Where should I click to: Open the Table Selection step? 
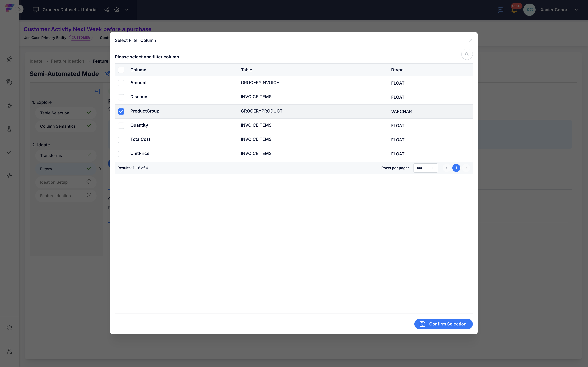66,113
